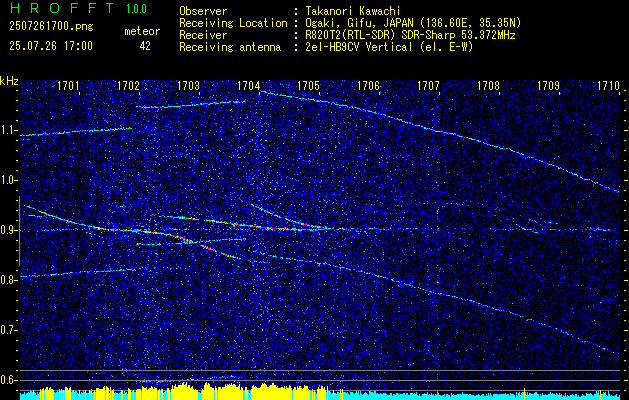Click the Receiver label
Image resolution: width=629 pixels, height=400 pixels.
[x=203, y=35]
